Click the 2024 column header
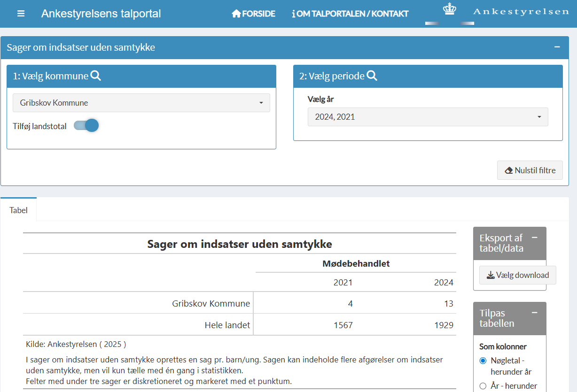577x392 pixels. click(444, 282)
